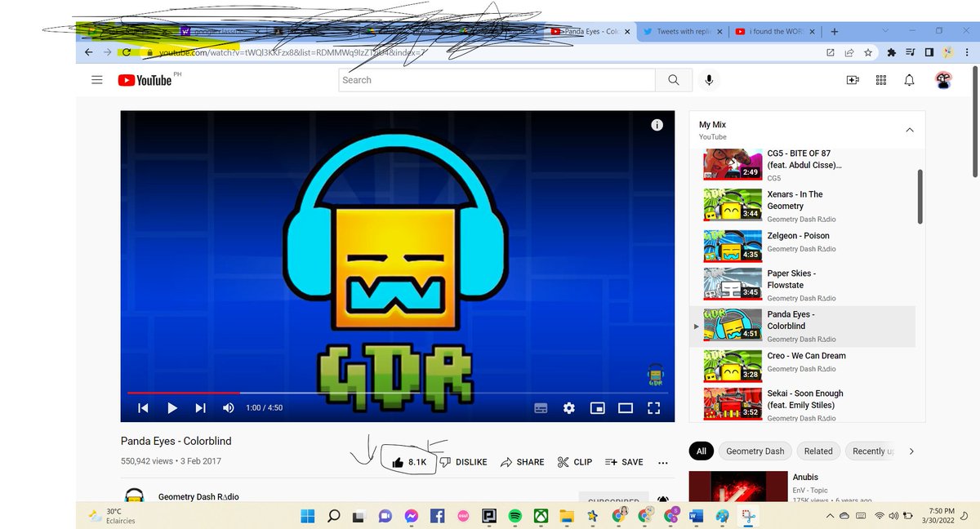Open a new browser tab
The width and height of the screenshot is (980, 529).
tap(835, 32)
